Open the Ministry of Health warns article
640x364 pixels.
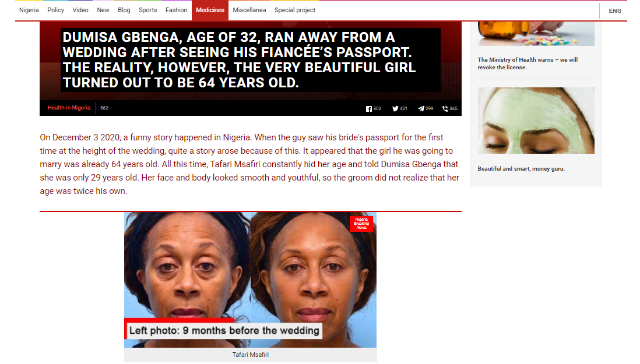pyautogui.click(x=528, y=63)
